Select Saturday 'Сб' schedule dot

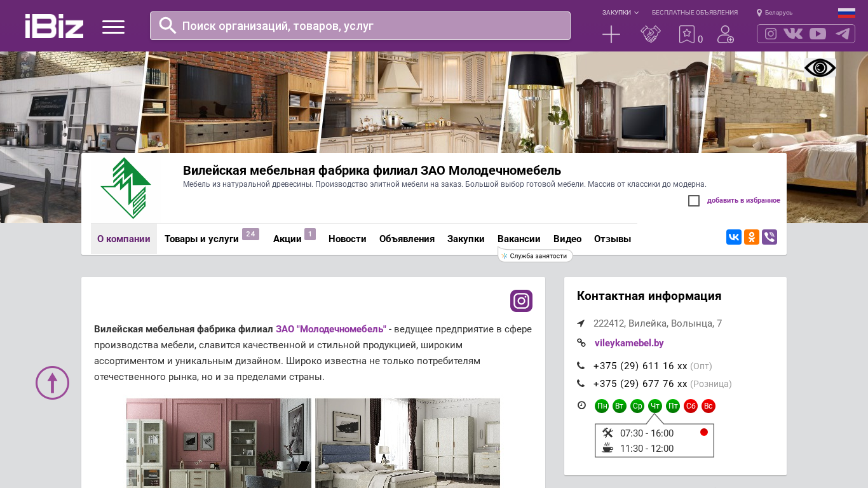pyautogui.click(x=691, y=406)
